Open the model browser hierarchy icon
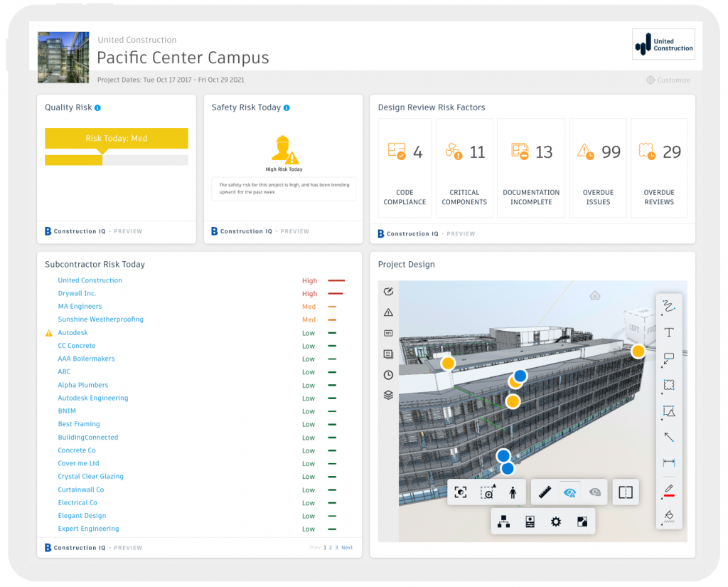The image size is (728, 587). pyautogui.click(x=505, y=521)
